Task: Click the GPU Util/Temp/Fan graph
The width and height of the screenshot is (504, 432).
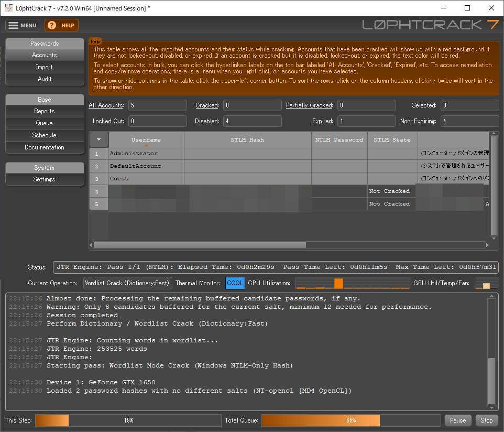Action: tap(486, 283)
